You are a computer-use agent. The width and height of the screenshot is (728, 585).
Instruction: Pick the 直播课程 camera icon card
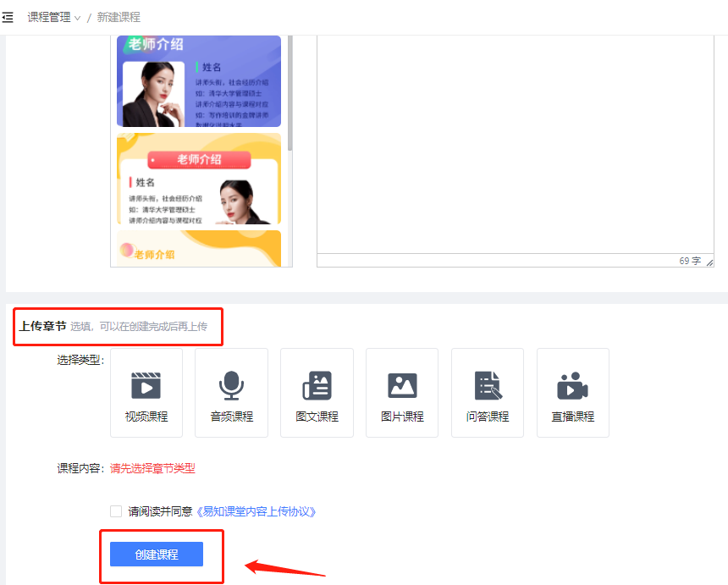[x=573, y=393]
